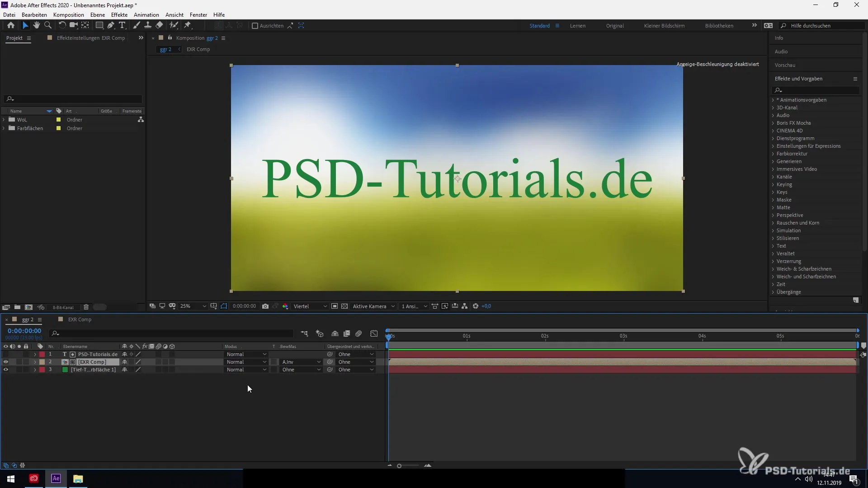868x488 pixels.
Task: Create new folder in Project panel
Action: pyautogui.click(x=17, y=307)
